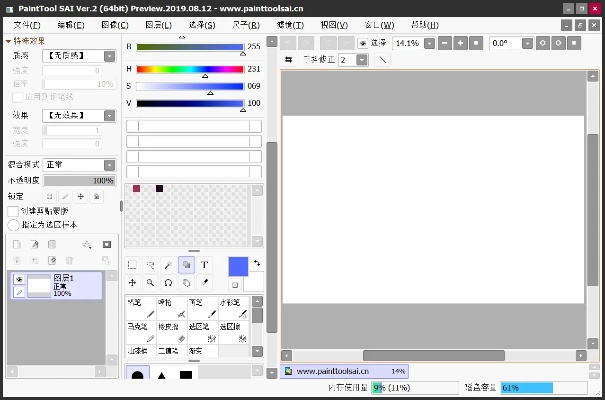This screenshot has height=400, width=605.
Task: Pick the eyedropper color picker tool
Action: coord(204,283)
